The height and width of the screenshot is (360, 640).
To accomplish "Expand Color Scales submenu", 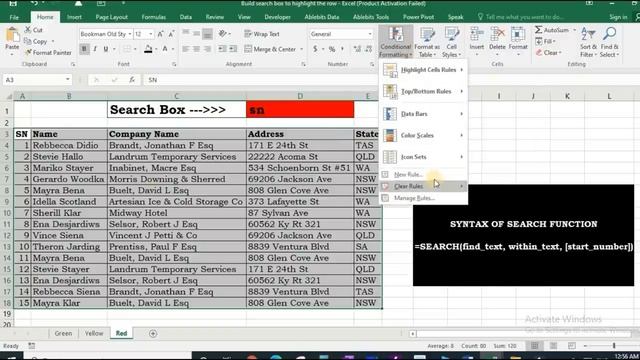I will pyautogui.click(x=423, y=135).
